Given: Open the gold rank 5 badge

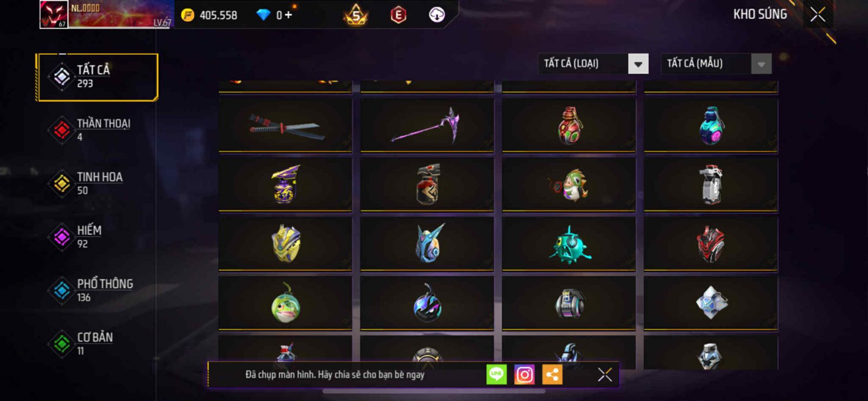Looking at the screenshot, I should tap(356, 15).
